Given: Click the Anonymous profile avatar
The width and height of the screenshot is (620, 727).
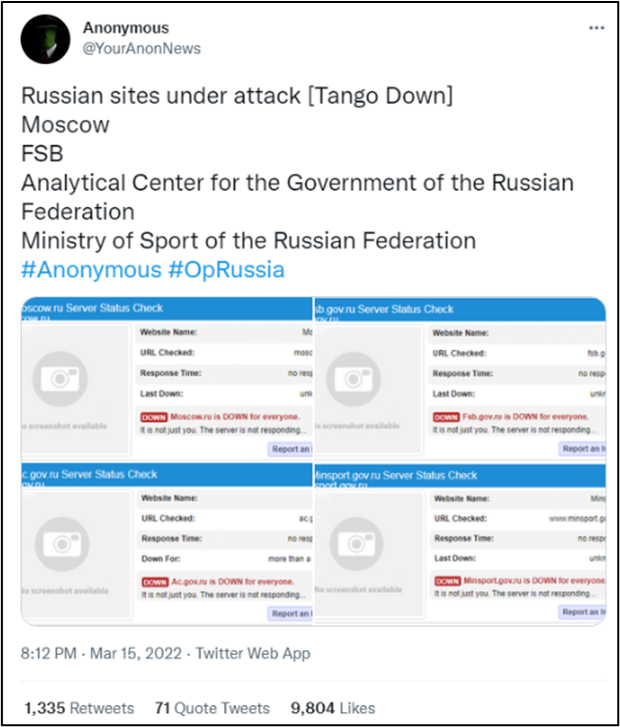Looking at the screenshot, I should [x=45, y=39].
